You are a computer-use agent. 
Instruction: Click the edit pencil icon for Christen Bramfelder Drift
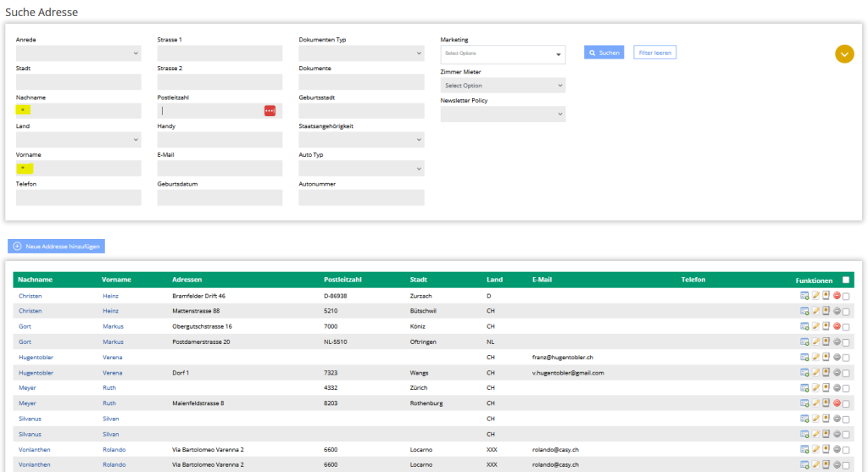[x=815, y=296]
